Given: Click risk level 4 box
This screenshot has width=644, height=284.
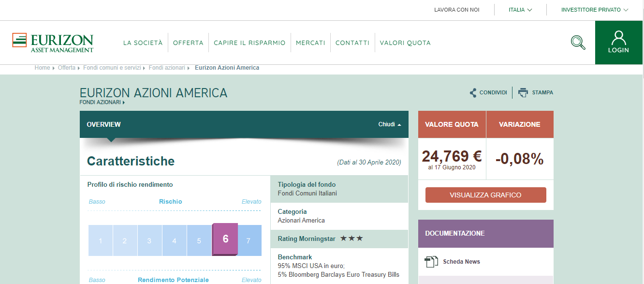Looking at the screenshot, I should 174,240.
